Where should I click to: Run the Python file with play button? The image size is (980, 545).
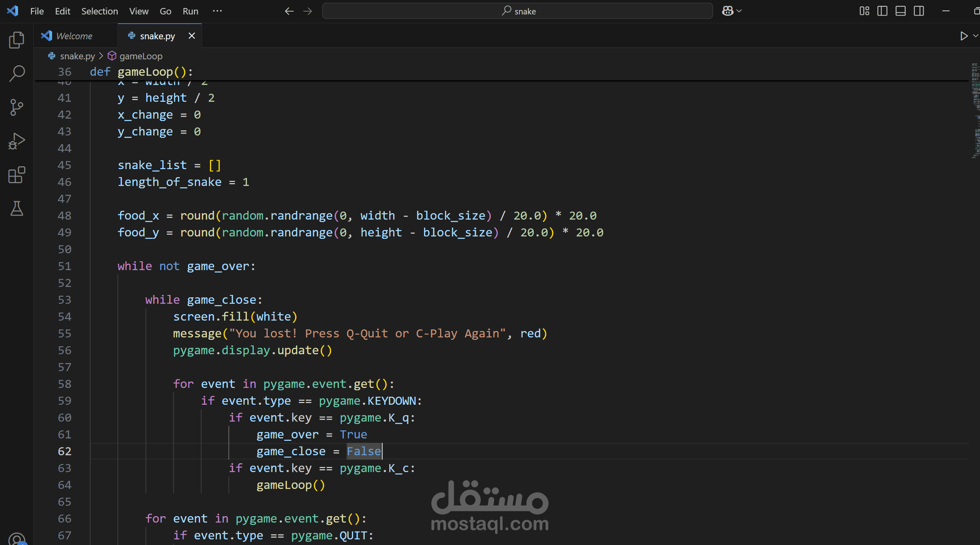(x=964, y=36)
